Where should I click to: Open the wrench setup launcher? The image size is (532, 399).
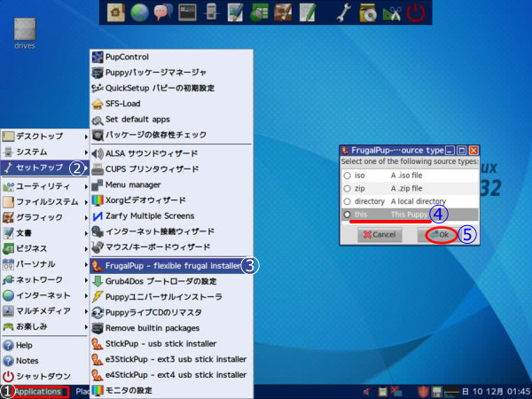[344, 12]
